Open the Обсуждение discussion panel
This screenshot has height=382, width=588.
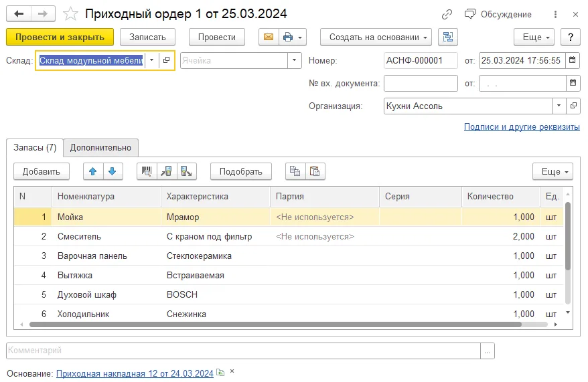(x=498, y=14)
